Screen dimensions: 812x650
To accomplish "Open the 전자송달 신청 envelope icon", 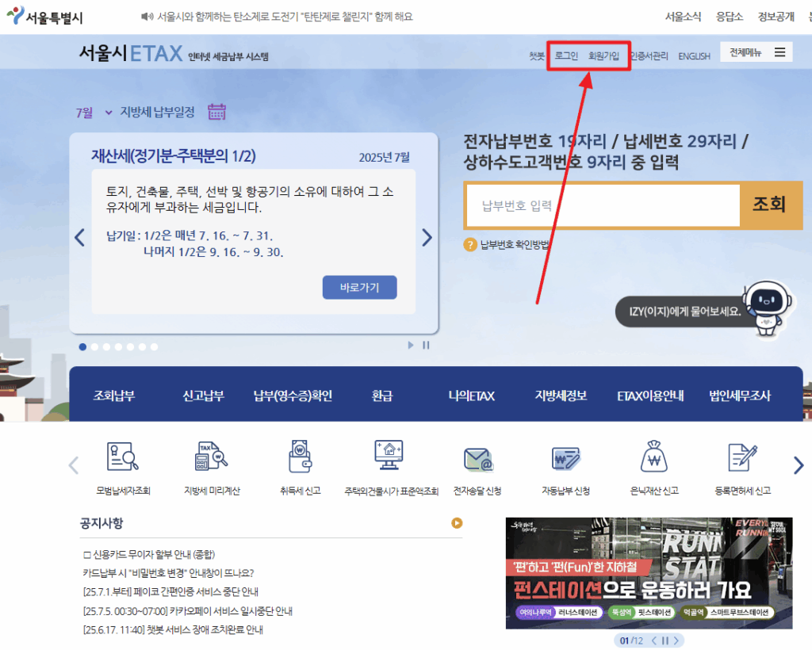I will (x=478, y=460).
